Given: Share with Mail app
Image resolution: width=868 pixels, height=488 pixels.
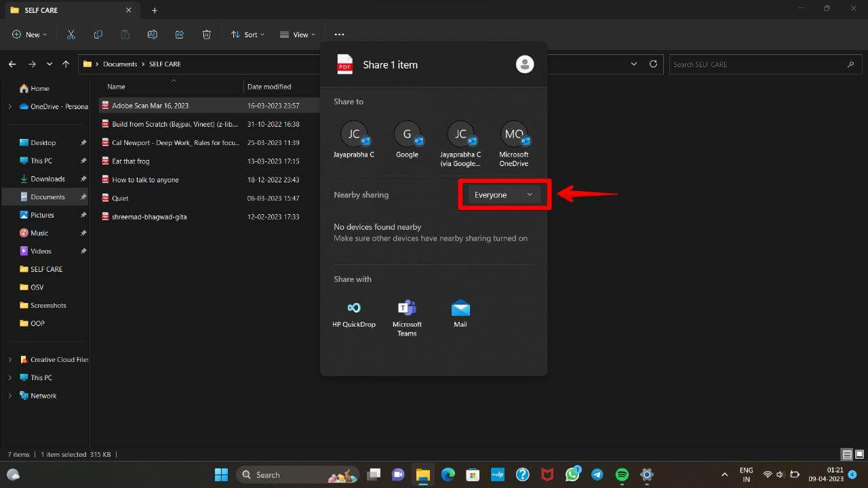Looking at the screenshot, I should tap(460, 313).
